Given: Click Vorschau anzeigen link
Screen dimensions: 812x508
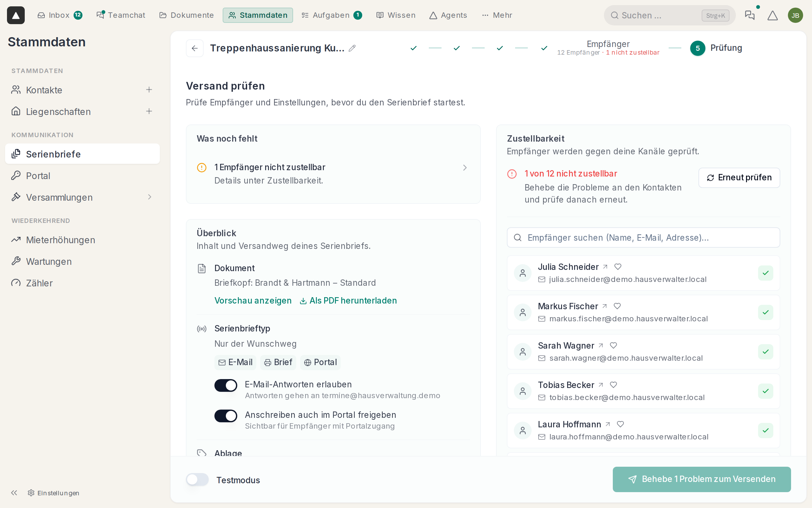Looking at the screenshot, I should click(x=253, y=300).
